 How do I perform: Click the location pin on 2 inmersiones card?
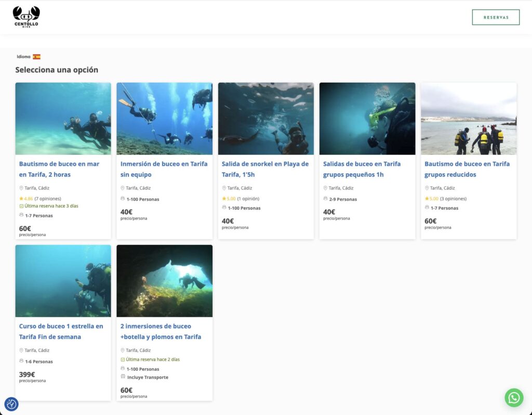(123, 350)
